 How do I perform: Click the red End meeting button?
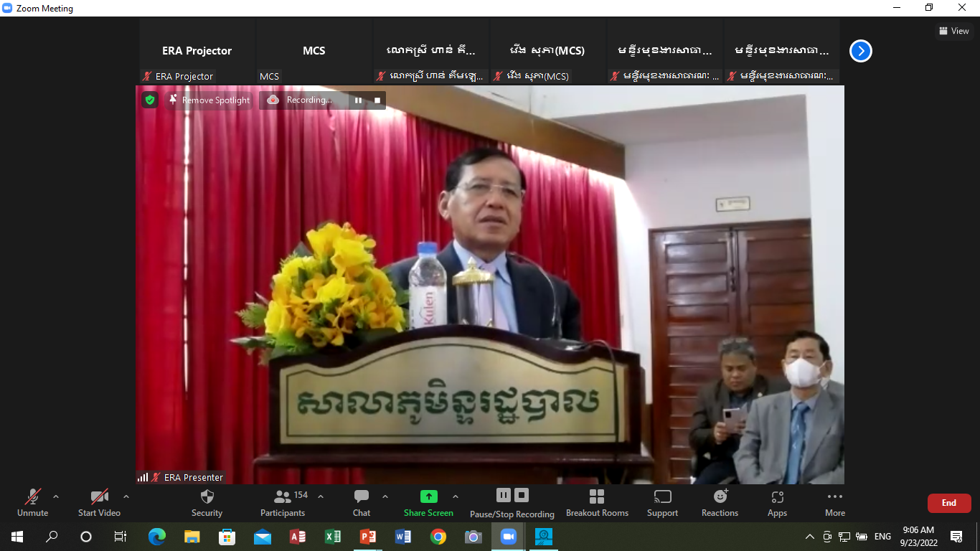(x=948, y=503)
